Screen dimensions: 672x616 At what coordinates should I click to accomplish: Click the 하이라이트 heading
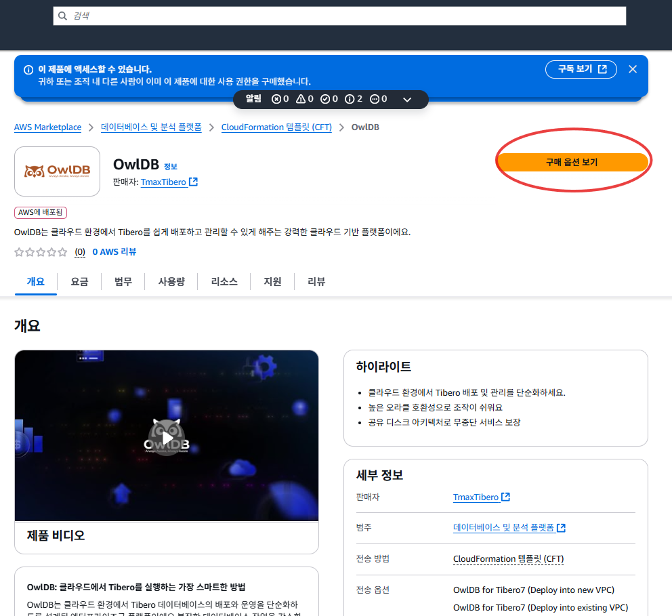pos(383,367)
